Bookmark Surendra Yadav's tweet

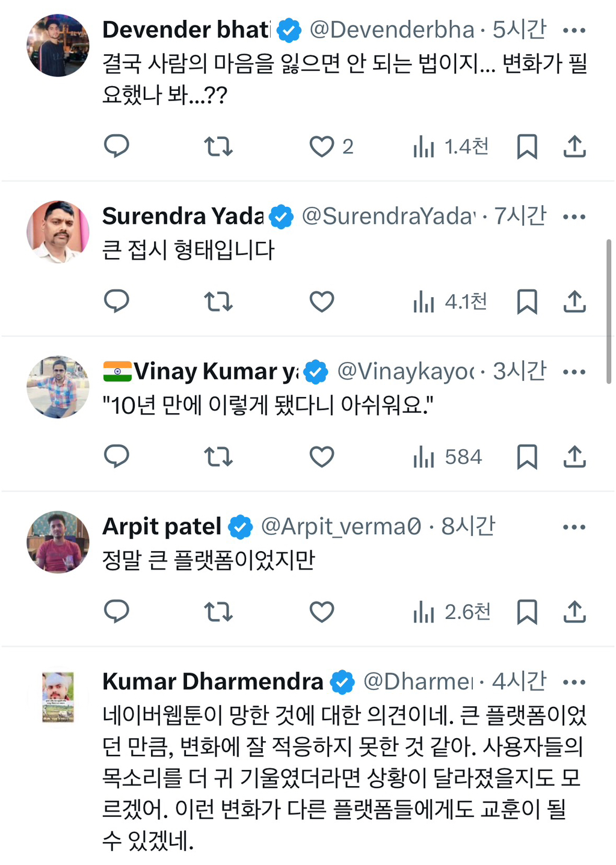coord(528,302)
